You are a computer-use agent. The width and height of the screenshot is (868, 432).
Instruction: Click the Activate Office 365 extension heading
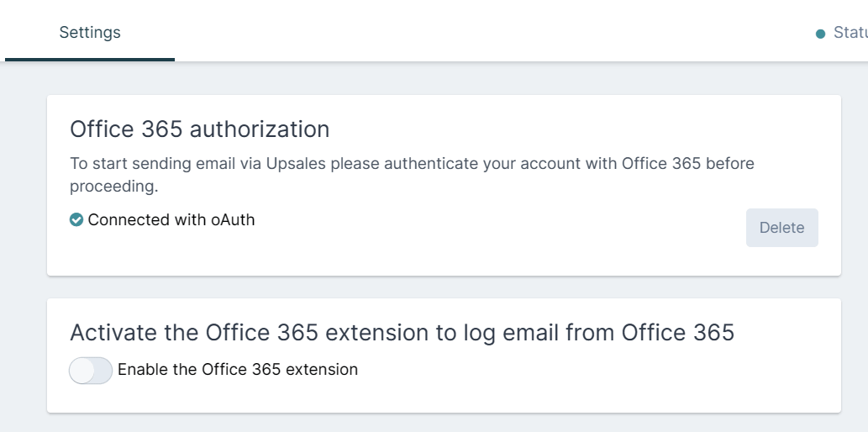[402, 332]
